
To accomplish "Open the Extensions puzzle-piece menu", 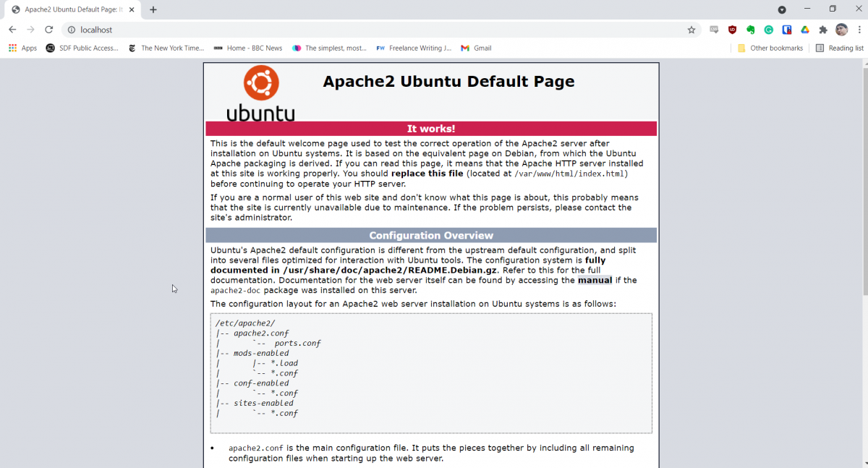I will tap(822, 30).
